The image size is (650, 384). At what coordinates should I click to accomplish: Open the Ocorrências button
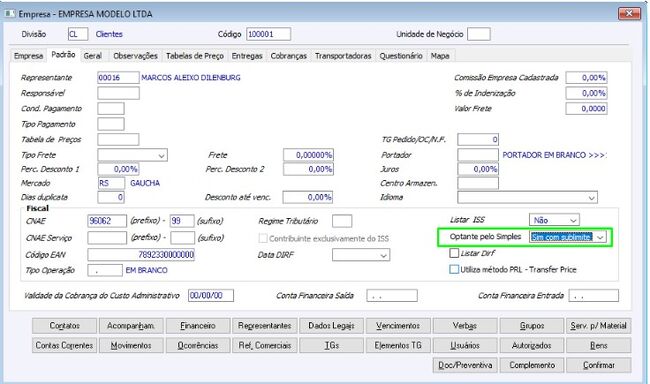pyautogui.click(x=198, y=345)
